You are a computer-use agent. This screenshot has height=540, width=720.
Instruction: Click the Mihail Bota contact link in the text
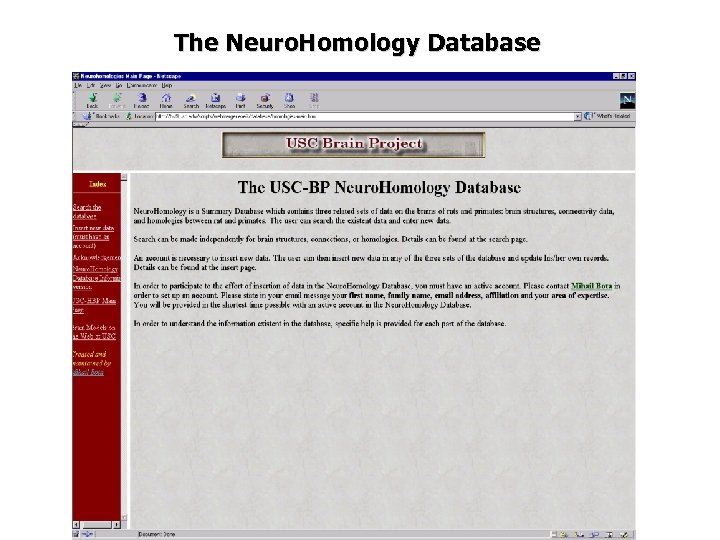click(591, 286)
